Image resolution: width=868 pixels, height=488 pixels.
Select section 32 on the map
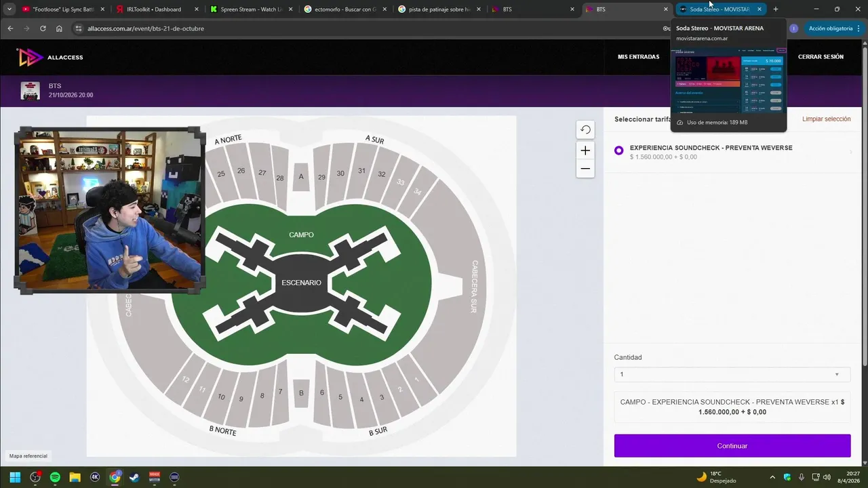point(382,174)
